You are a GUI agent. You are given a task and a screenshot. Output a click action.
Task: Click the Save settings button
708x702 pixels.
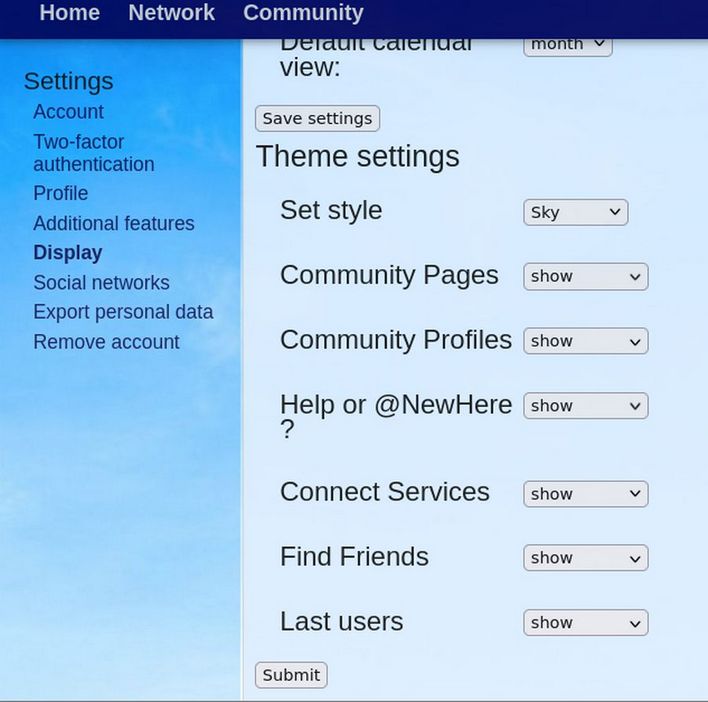click(317, 118)
